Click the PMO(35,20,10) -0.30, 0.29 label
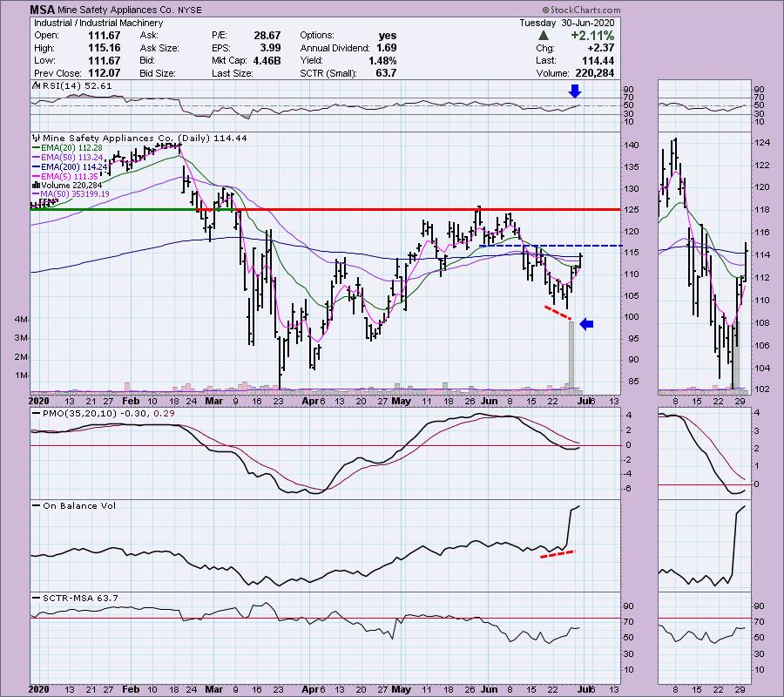Viewport: 784px width, 697px height. click(x=108, y=414)
